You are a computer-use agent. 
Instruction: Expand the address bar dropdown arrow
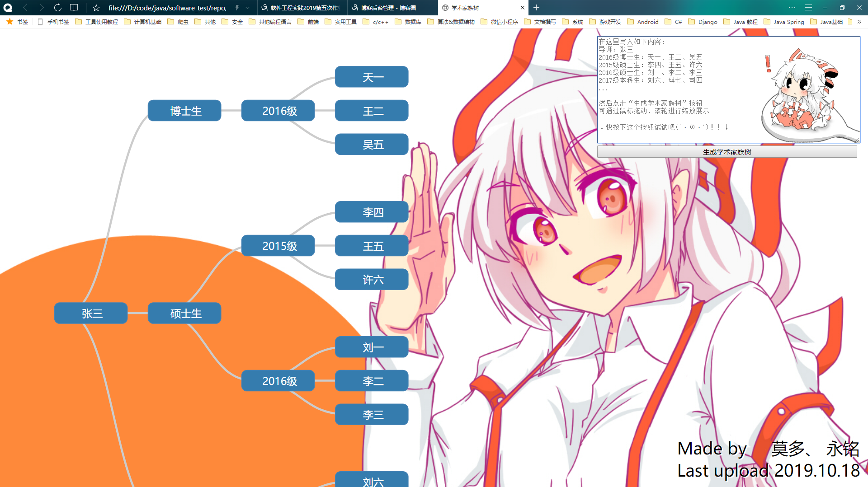point(247,8)
